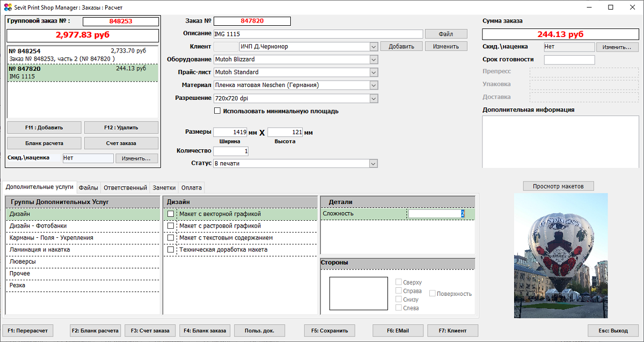
Task: Click 'F3: Счет заказа' bottom button
Action: [150, 331]
